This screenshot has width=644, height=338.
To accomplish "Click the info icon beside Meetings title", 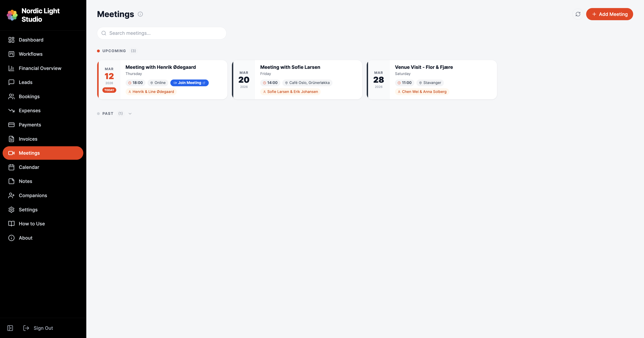I will point(140,14).
